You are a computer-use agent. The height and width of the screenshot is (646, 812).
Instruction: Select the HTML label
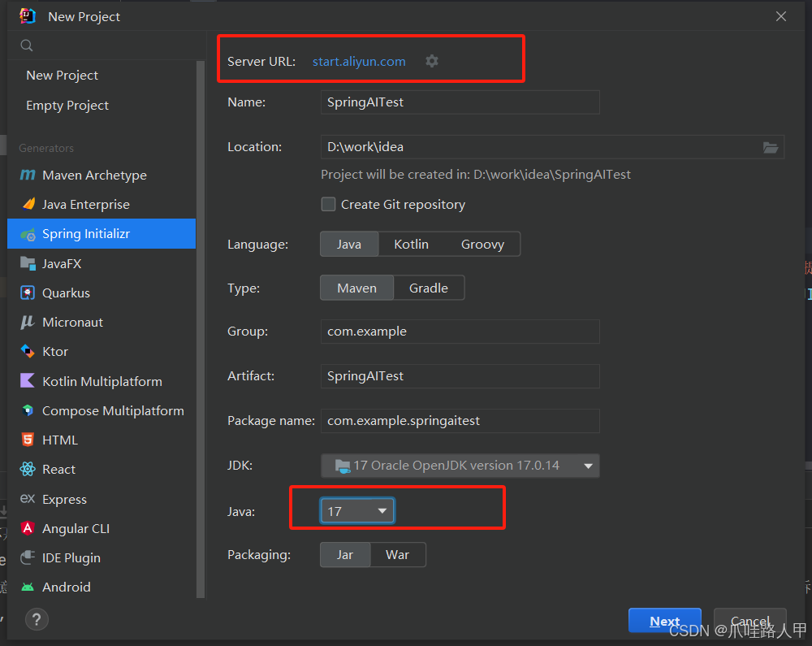(x=59, y=440)
